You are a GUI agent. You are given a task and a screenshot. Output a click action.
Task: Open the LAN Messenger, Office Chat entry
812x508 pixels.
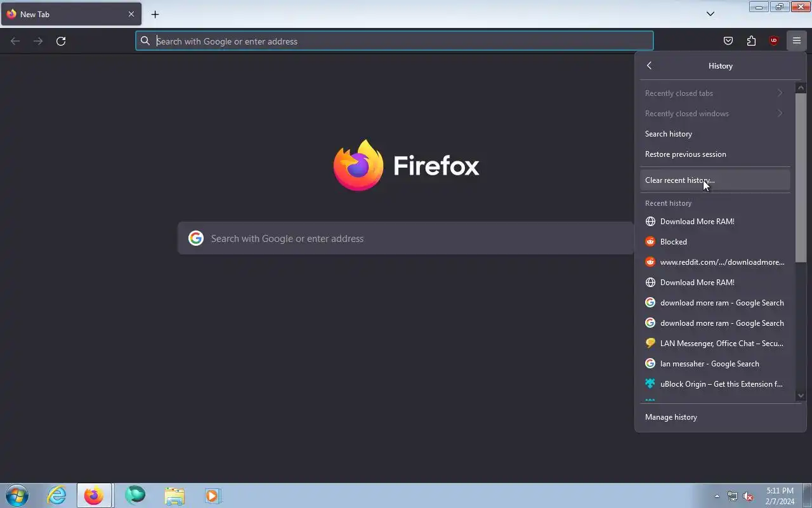715,344
